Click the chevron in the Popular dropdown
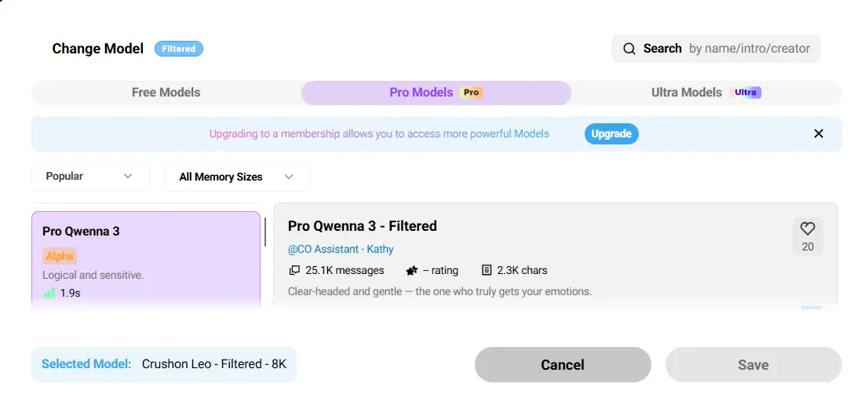Screen dimensions: 868x409 (128, 177)
